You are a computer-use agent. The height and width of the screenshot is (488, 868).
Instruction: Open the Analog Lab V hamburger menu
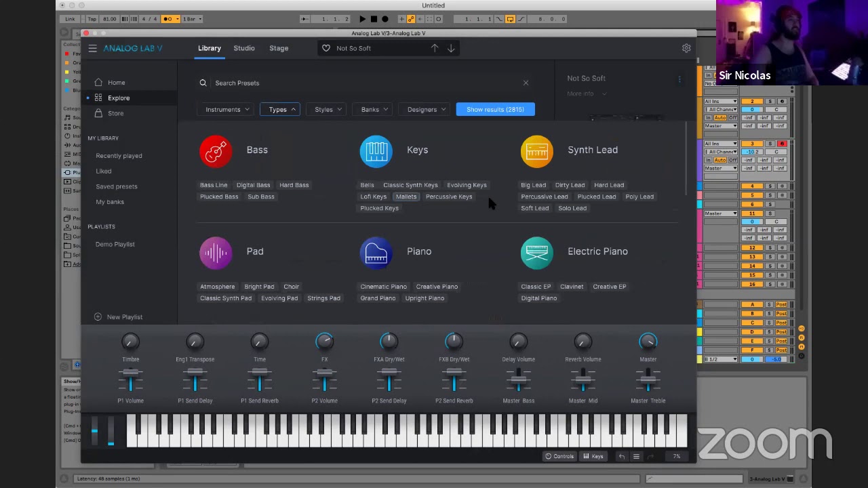point(92,48)
